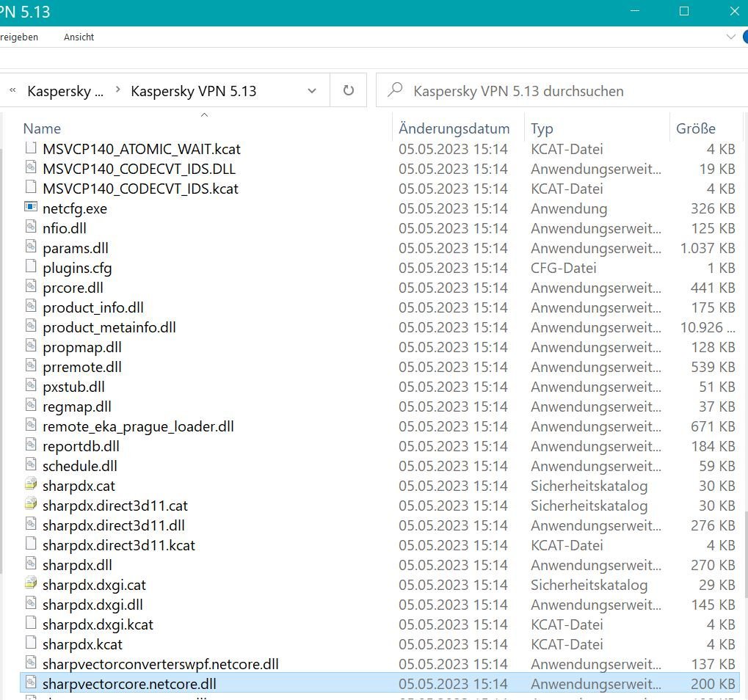This screenshot has width=748, height=700.
Task: Sort files by Änderungsdatum column
Action: pos(454,128)
